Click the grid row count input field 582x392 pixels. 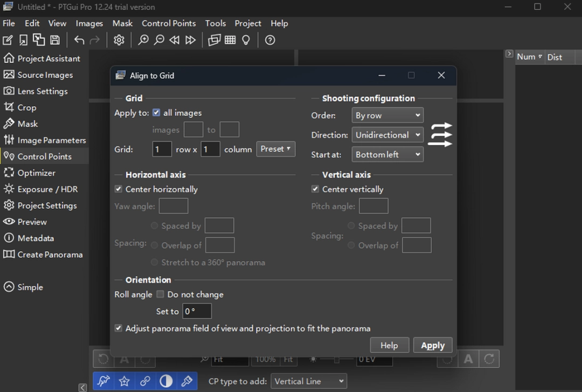[x=162, y=149]
